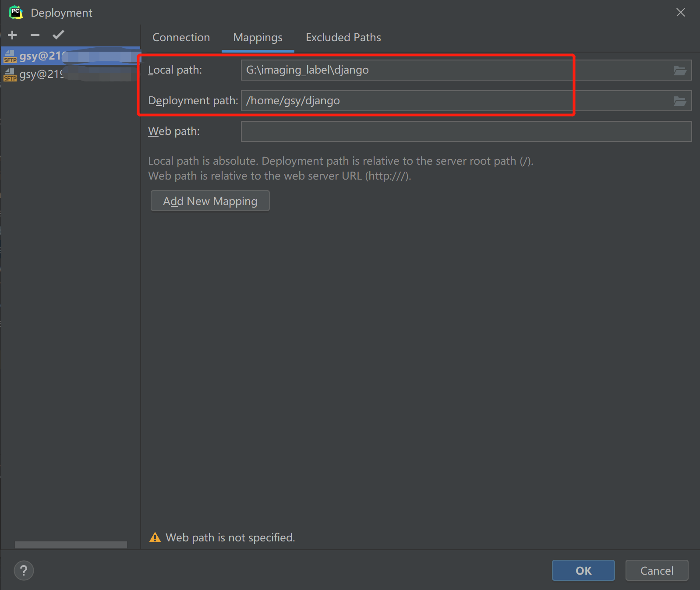Open help with question mark icon
Viewport: 700px width, 590px height.
point(24,570)
